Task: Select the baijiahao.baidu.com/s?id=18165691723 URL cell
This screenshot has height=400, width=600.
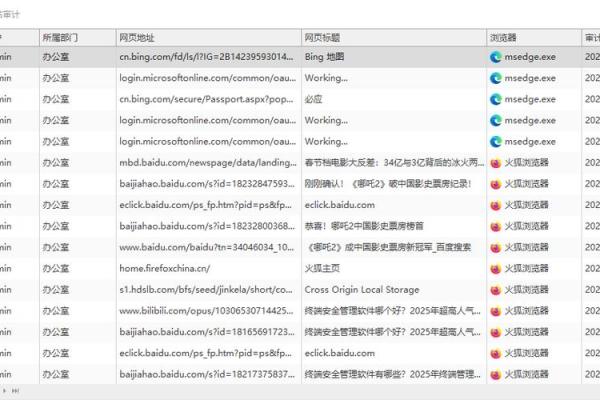Action: point(209,332)
